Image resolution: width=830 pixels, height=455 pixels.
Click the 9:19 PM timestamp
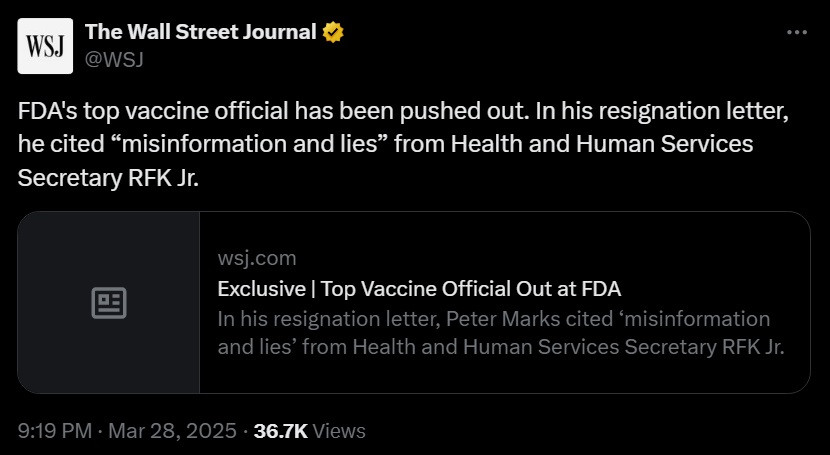click(57, 431)
